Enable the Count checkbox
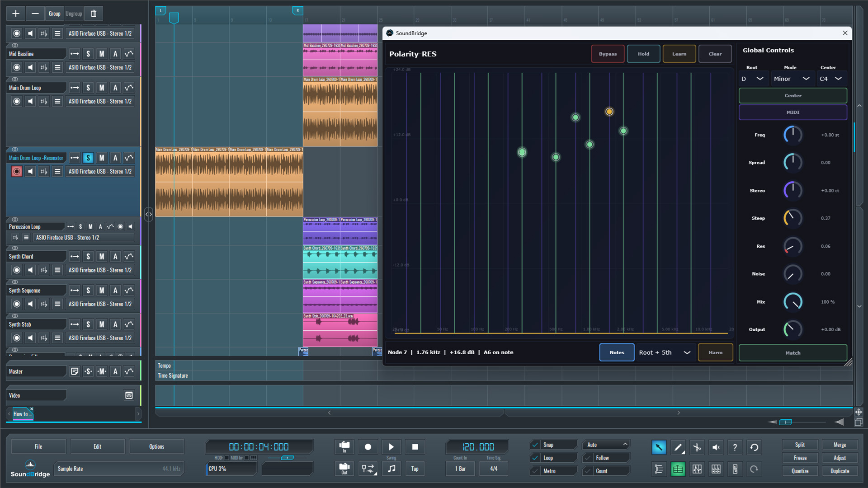This screenshot has height=488, width=868. (588, 471)
